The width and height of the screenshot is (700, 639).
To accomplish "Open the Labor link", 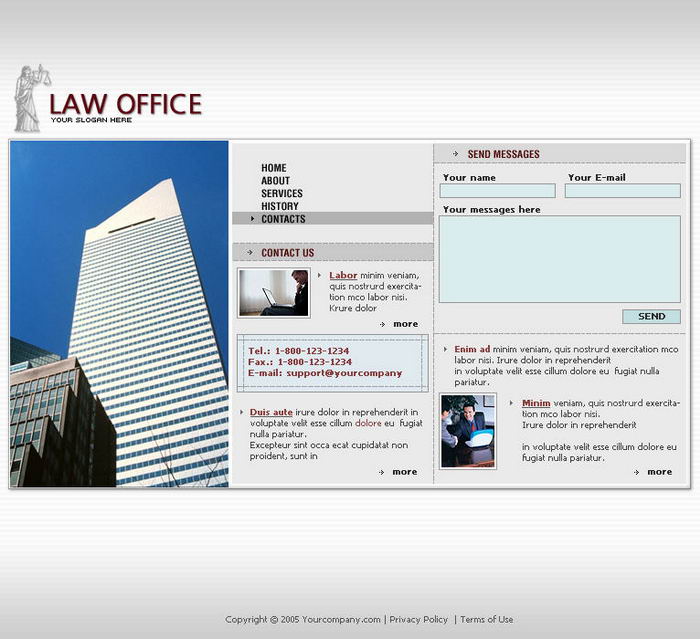I will tap(343, 276).
